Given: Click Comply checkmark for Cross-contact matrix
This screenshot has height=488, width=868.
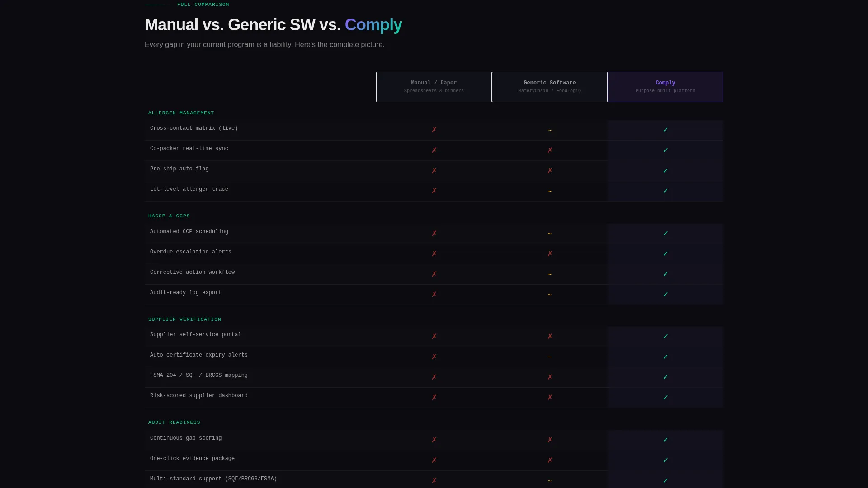Looking at the screenshot, I should point(665,130).
